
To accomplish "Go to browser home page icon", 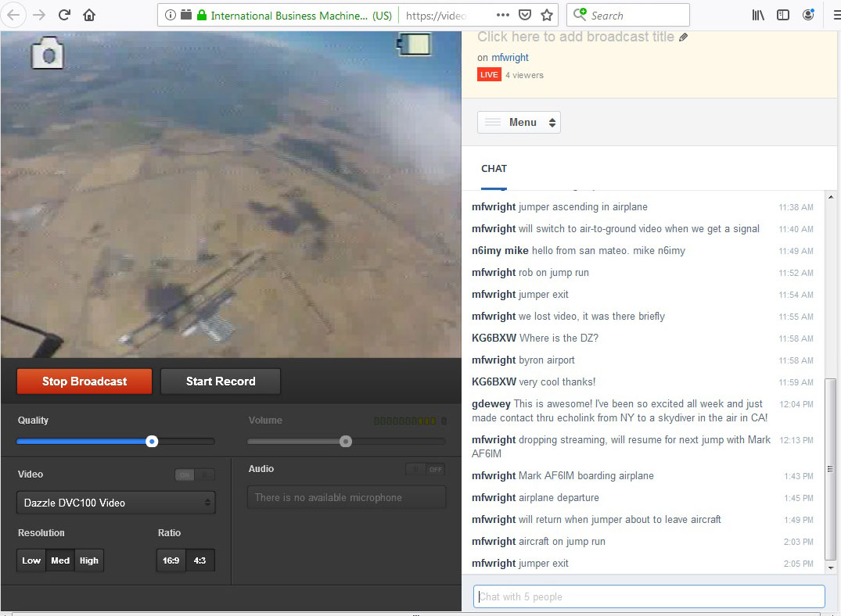I will (x=89, y=15).
